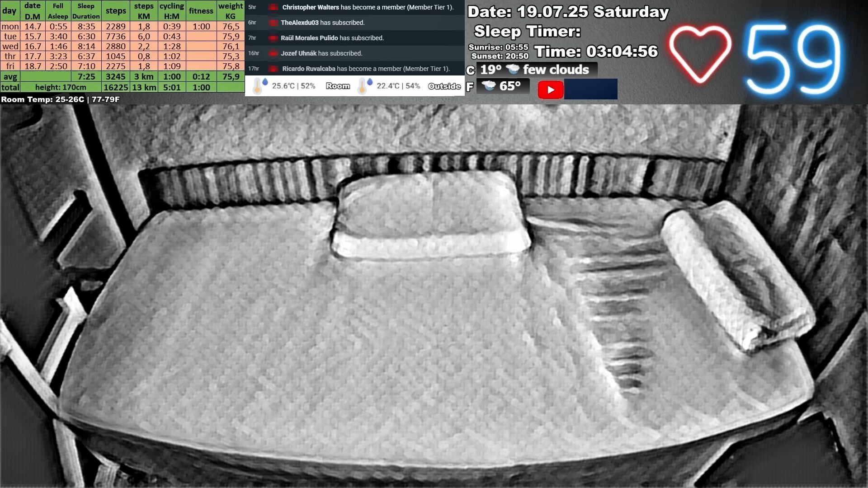Click the 'Time: 03:04:56' clock
Viewport: 868px width, 488px height.
[596, 51]
